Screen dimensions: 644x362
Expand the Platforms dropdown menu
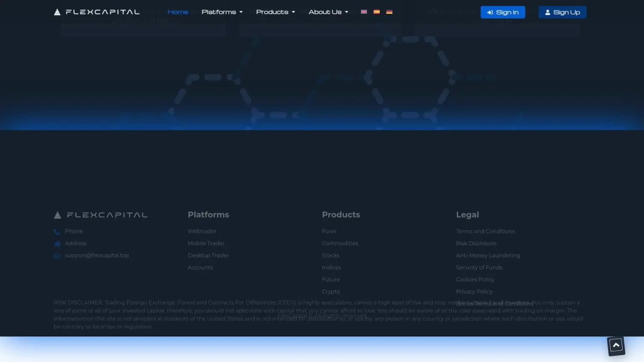(x=222, y=12)
